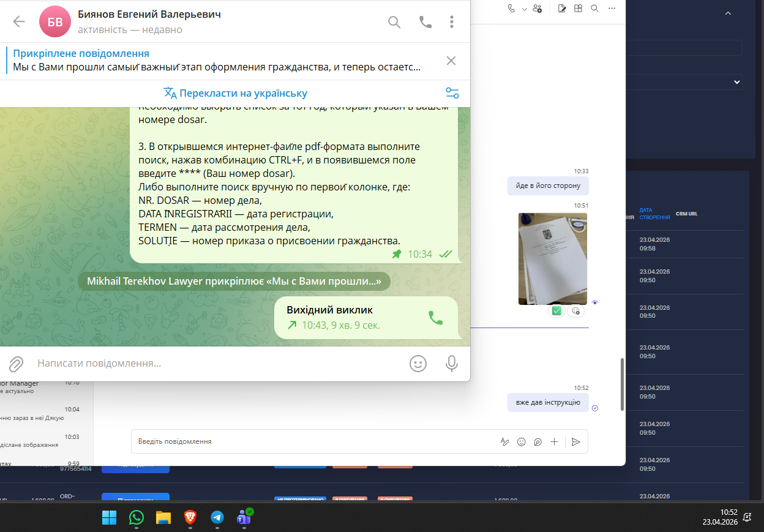This screenshot has height=532, width=764.
Task: Open the 10:04 chat in Teams list
Action: (x=47, y=414)
